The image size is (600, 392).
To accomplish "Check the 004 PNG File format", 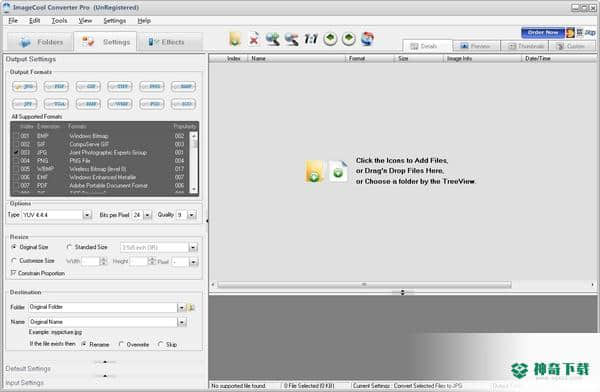I will click(16, 161).
